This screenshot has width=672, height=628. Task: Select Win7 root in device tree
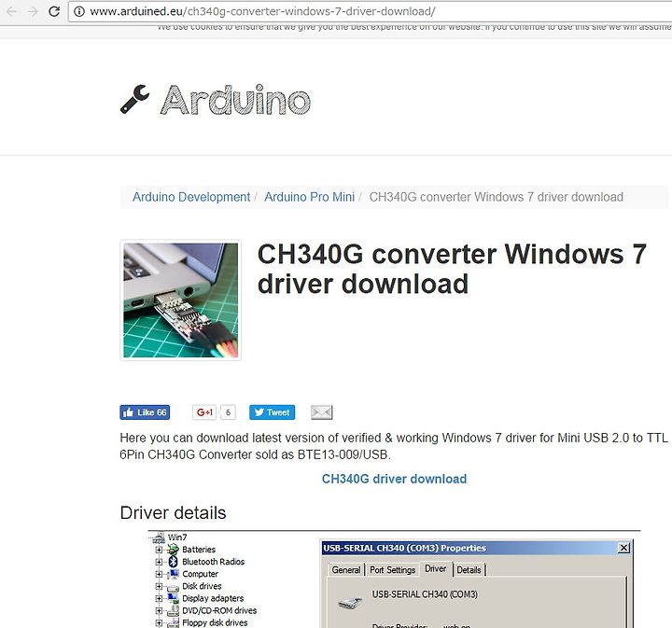[177, 537]
